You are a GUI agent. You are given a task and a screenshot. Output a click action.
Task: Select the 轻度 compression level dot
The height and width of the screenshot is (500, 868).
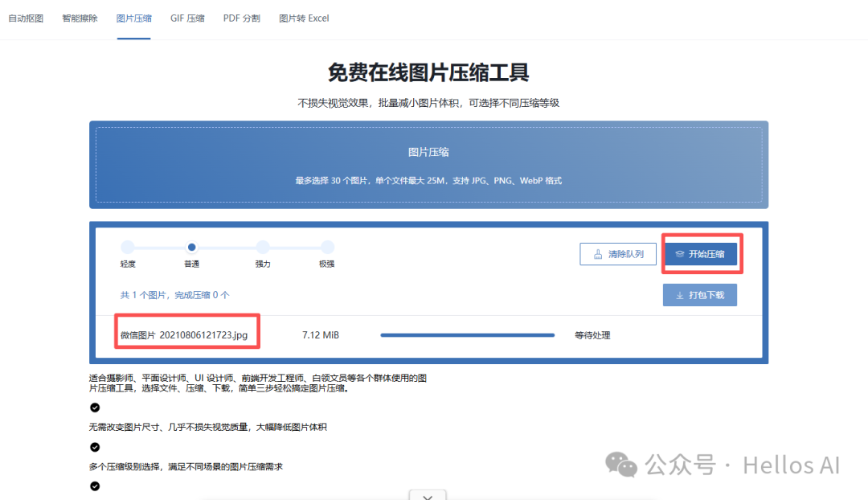[x=128, y=248]
